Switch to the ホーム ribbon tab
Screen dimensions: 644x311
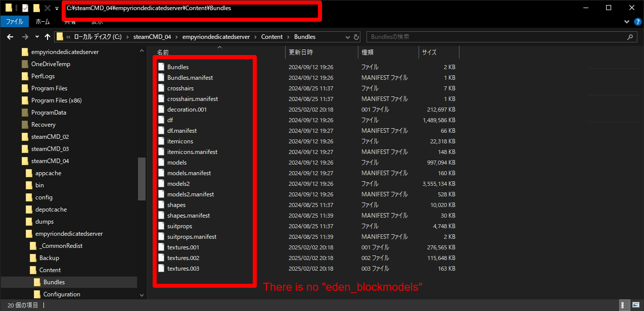click(x=43, y=22)
